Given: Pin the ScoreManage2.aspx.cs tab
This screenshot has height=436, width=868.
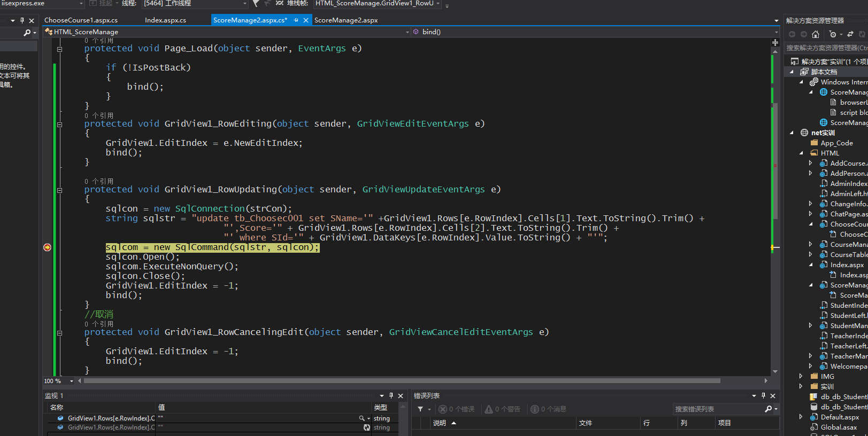Looking at the screenshot, I should 296,20.
